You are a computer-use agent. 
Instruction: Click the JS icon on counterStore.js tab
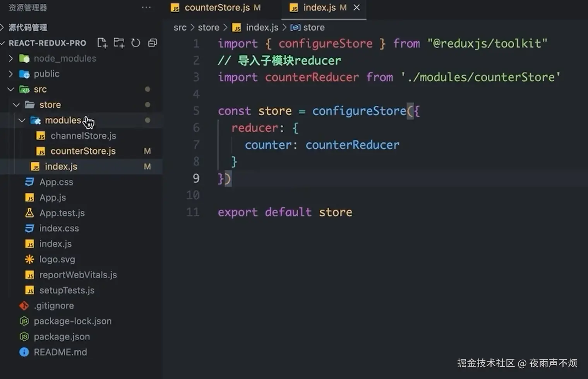tap(175, 8)
